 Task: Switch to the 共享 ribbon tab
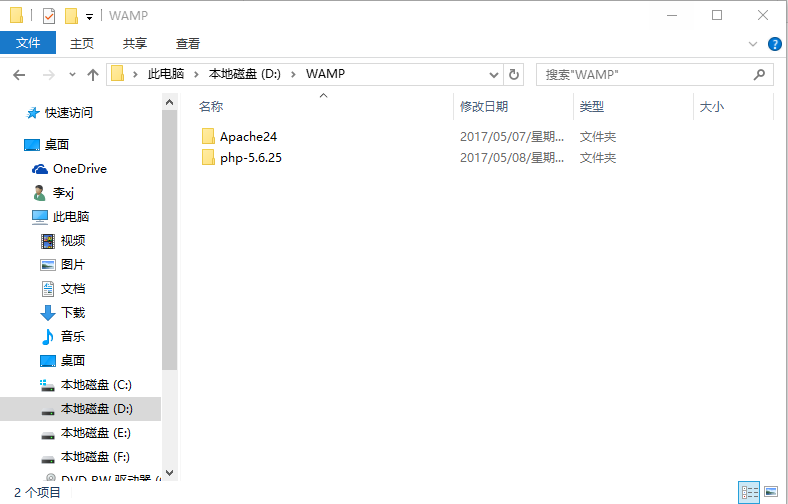pyautogui.click(x=135, y=44)
